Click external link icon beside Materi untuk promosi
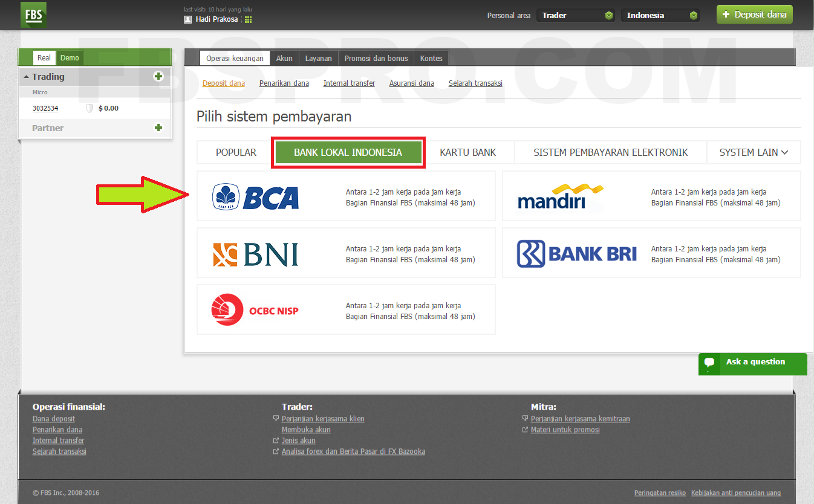 [x=525, y=430]
